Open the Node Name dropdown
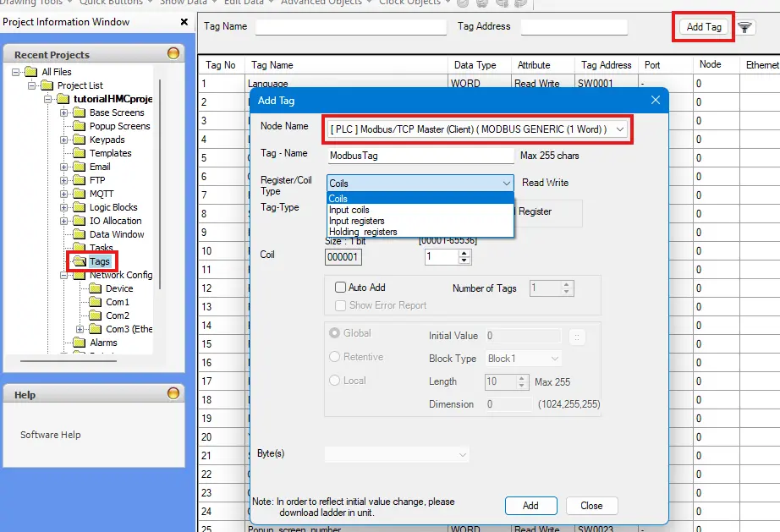 621,129
